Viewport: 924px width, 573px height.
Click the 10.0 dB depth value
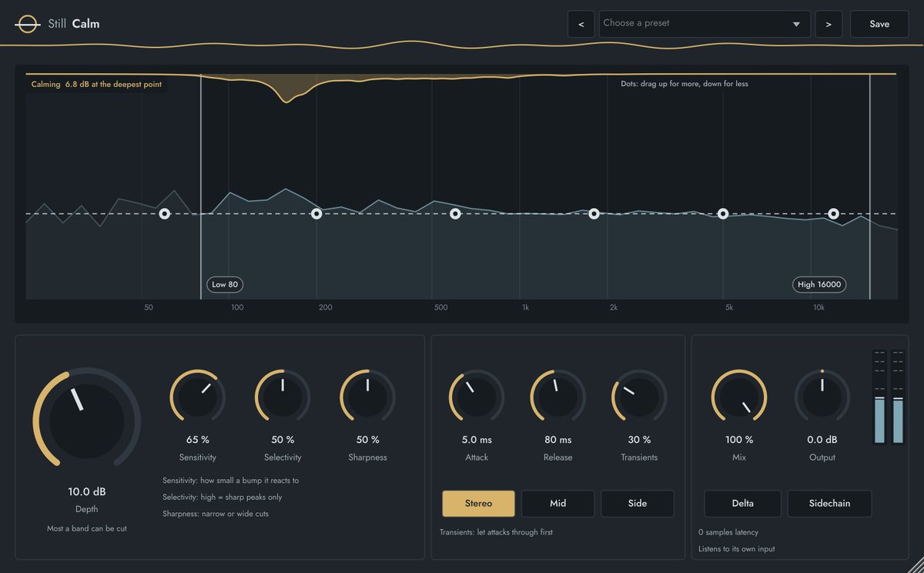(87, 492)
